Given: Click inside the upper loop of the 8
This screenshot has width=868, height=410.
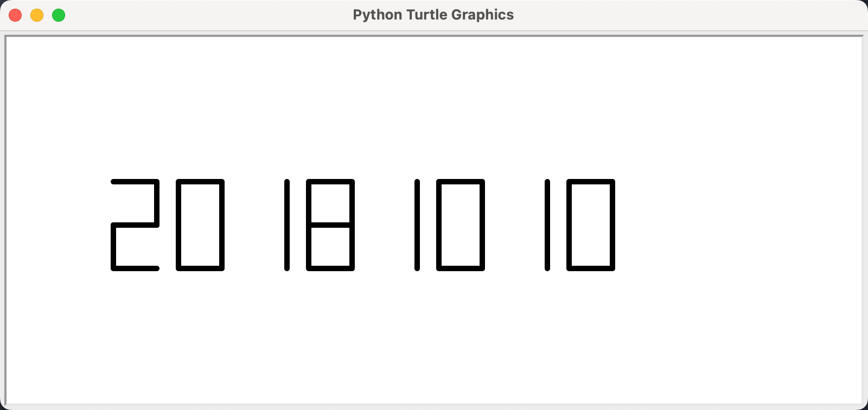Looking at the screenshot, I should click(330, 203).
